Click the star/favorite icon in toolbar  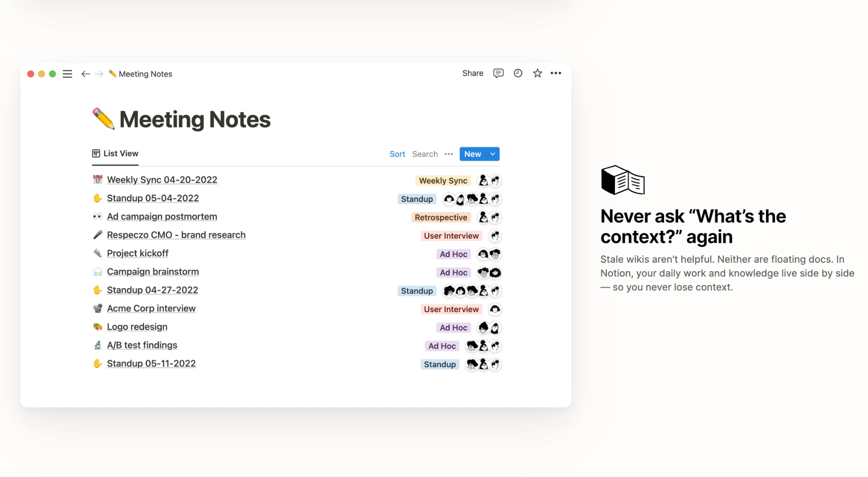[537, 73]
